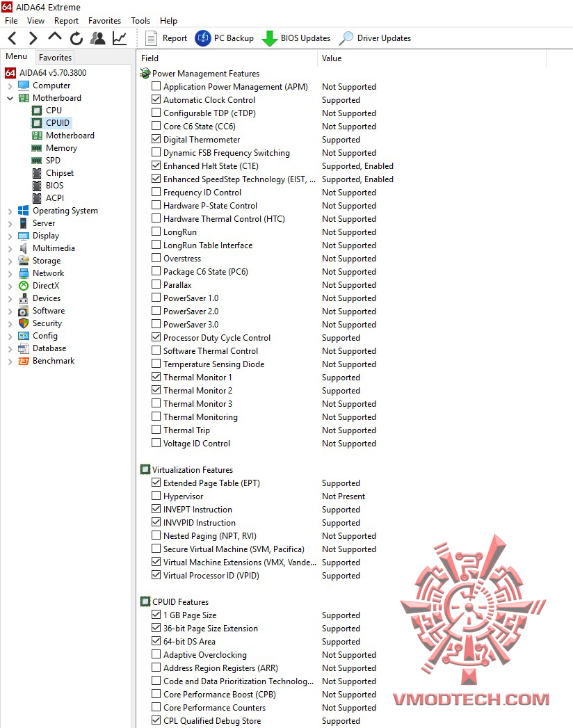Open the user manager people icon

point(97,38)
